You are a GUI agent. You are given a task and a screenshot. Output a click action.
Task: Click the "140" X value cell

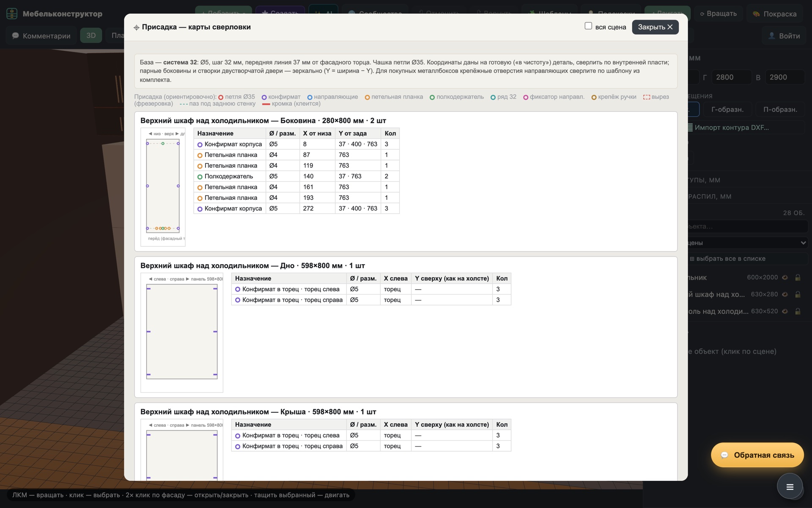click(317, 176)
